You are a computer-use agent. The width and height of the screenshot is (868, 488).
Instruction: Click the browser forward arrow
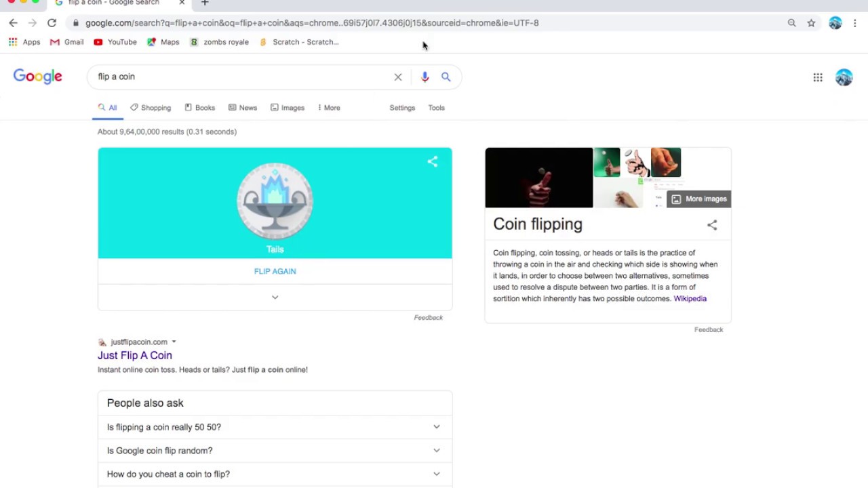coord(32,23)
